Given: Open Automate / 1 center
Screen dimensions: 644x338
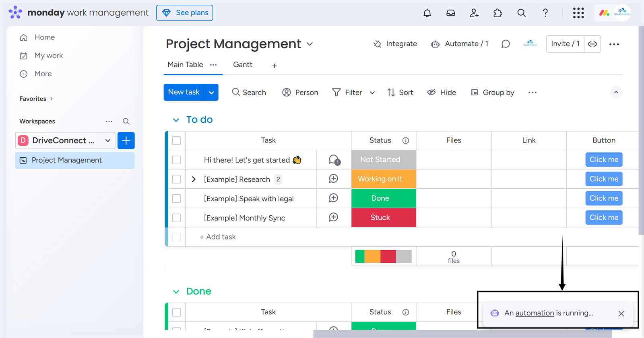Looking at the screenshot, I should tap(460, 44).
